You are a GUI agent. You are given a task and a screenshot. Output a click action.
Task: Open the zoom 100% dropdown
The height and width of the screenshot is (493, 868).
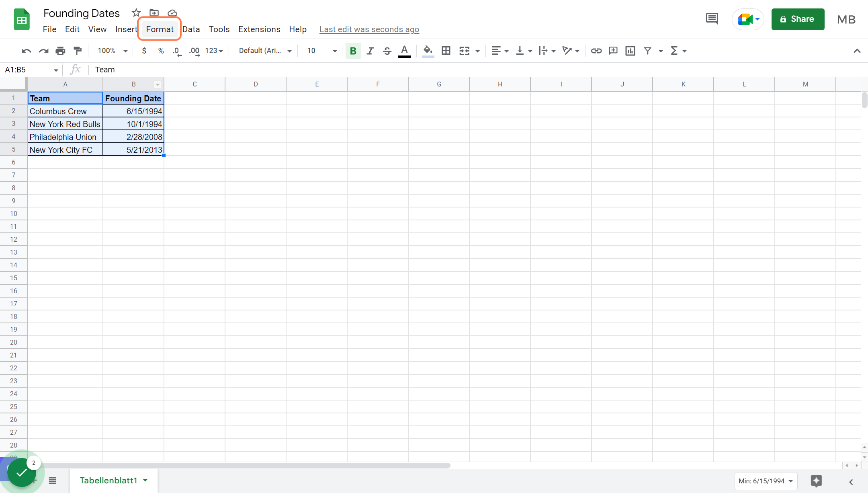pos(113,51)
